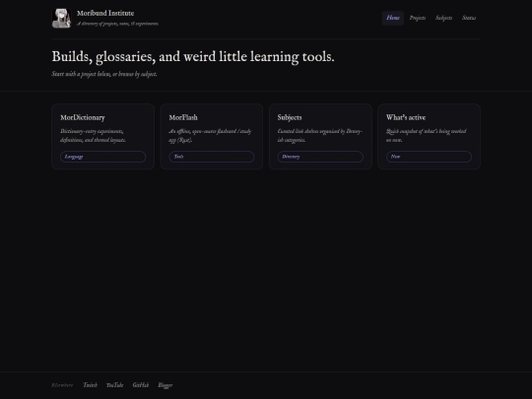This screenshot has height=399, width=532.
Task: Select the Home nav tab
Action: pyautogui.click(x=393, y=18)
